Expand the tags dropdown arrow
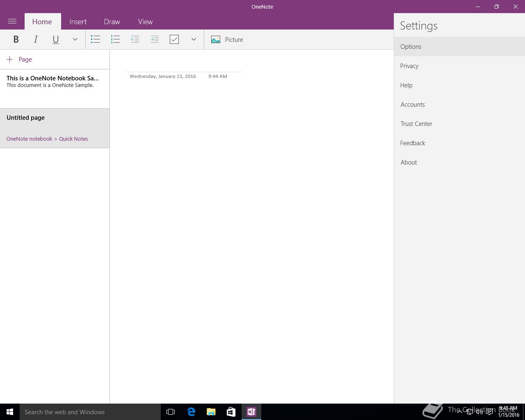 point(194,39)
